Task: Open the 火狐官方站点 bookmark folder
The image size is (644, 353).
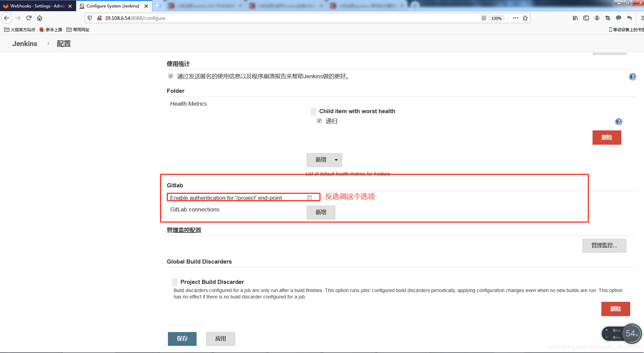Action: 20,29
